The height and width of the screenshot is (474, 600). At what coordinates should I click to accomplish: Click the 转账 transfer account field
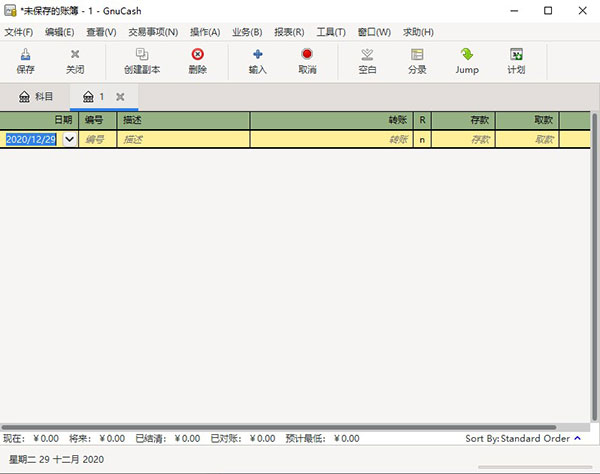[x=330, y=140]
